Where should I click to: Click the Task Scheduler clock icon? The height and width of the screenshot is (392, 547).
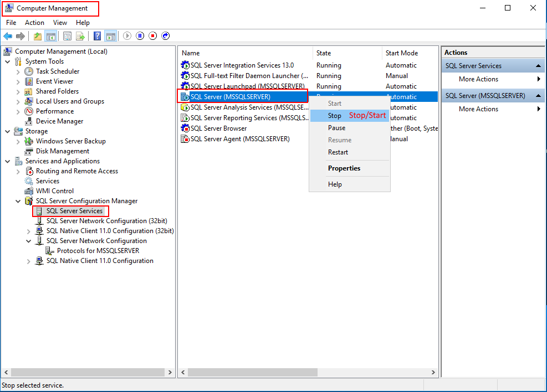(29, 71)
